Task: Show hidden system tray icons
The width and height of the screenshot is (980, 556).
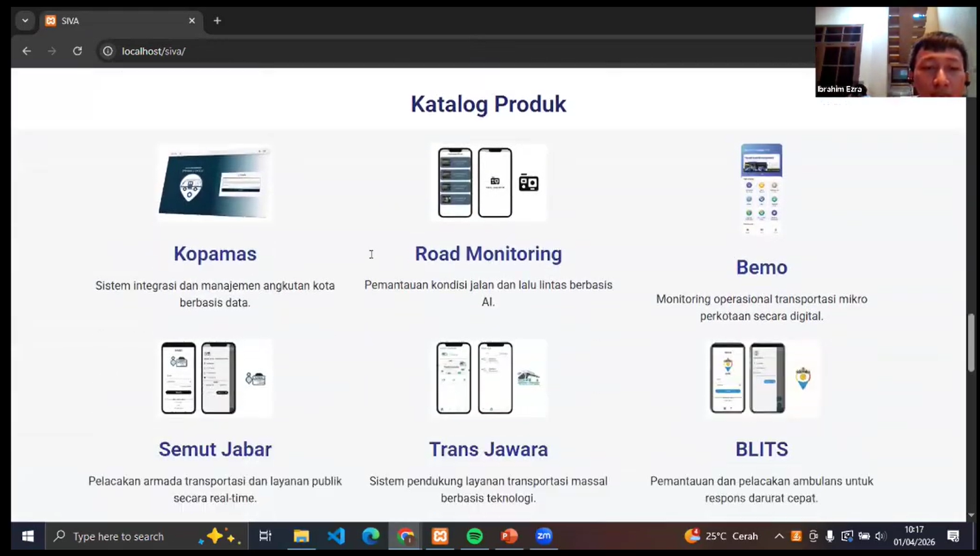Action: point(779,536)
